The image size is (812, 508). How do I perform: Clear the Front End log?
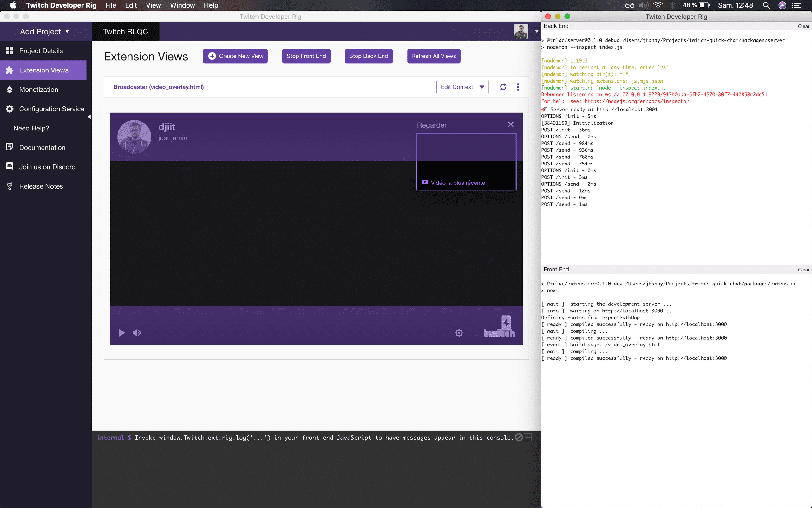point(804,270)
